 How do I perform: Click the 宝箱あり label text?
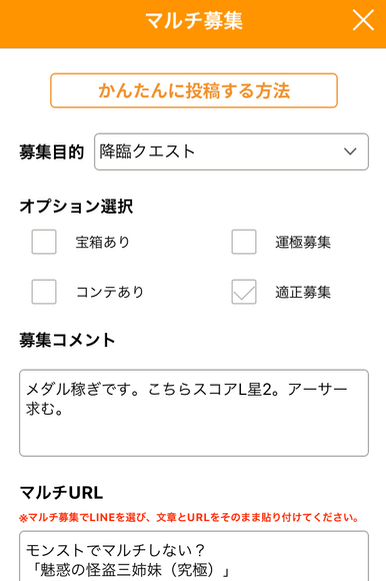103,242
